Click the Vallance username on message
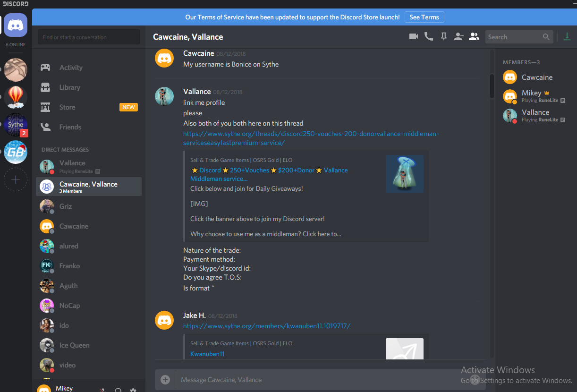 tap(197, 92)
